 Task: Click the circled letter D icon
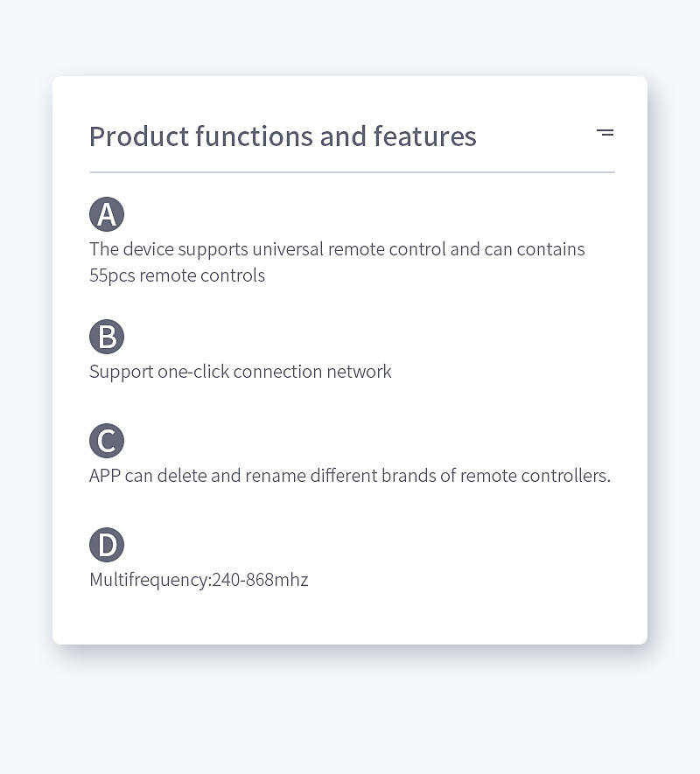[x=107, y=545]
